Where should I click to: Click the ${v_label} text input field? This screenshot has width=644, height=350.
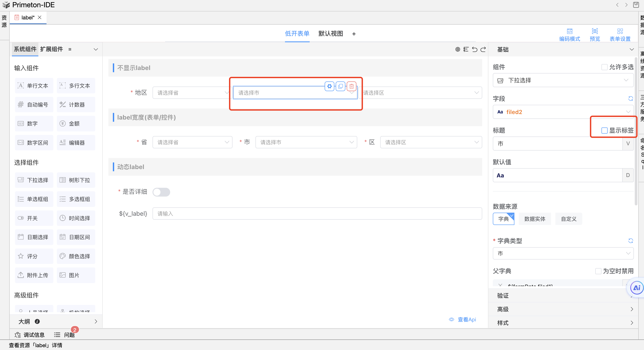[317, 214]
